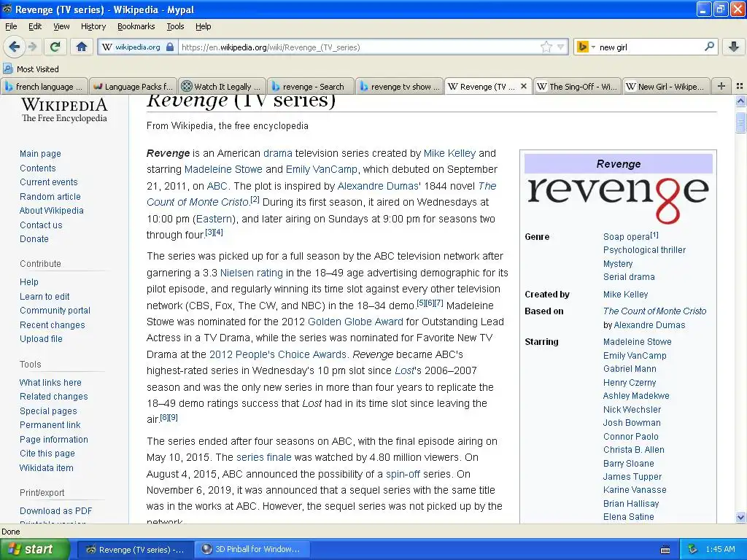Switch to the Language Packs tab

click(133, 87)
